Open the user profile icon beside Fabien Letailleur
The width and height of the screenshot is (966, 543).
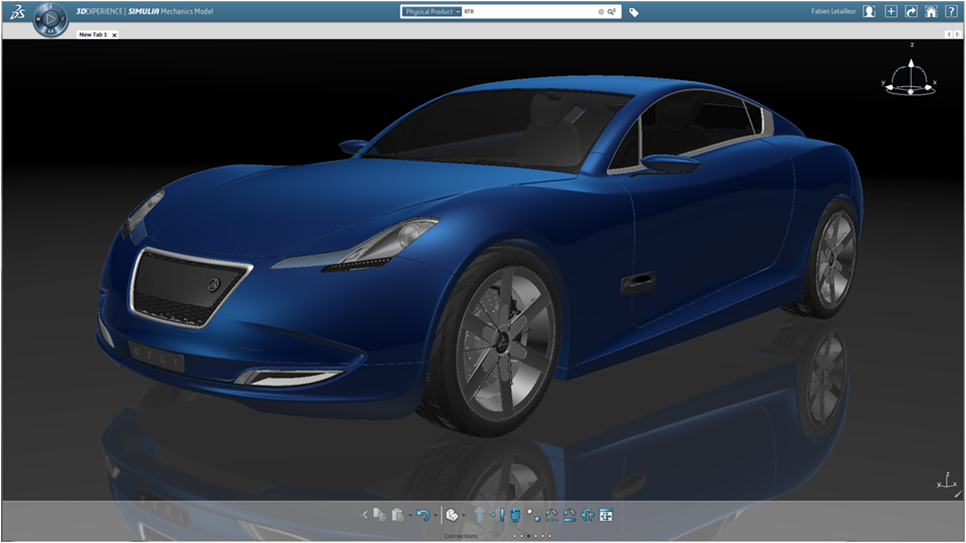click(869, 12)
